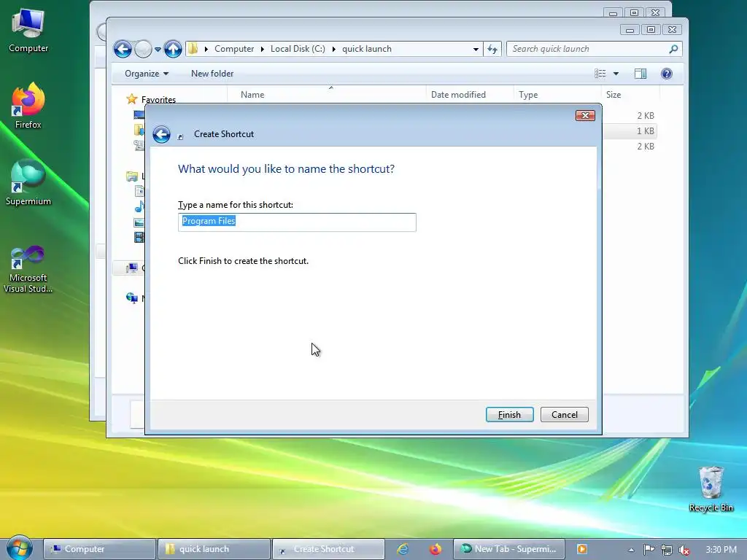Click Local Disk (C:) breadcrumb
Screen dimensions: 747x560
(298, 49)
